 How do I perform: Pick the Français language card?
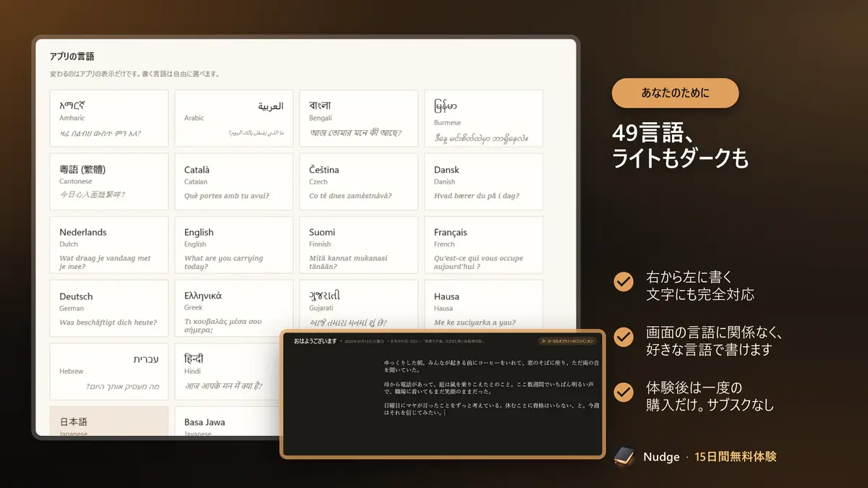483,245
